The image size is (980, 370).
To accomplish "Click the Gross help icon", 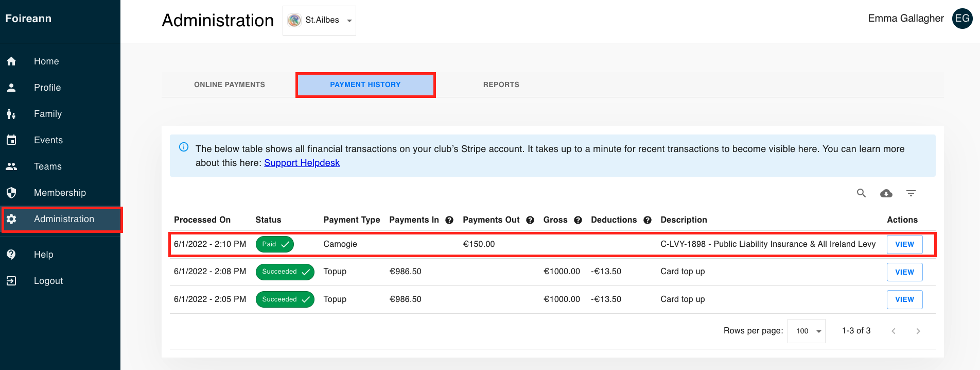I will 578,220.
